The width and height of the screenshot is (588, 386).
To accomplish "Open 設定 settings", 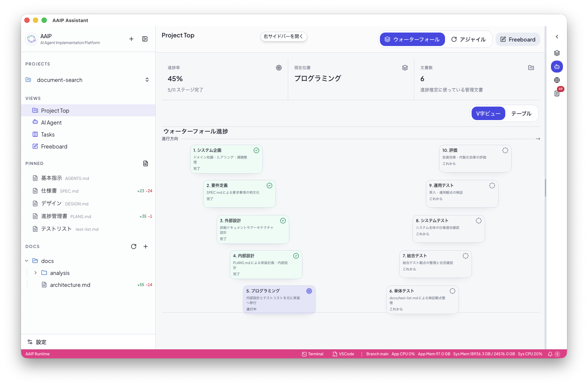I will [x=88, y=342].
